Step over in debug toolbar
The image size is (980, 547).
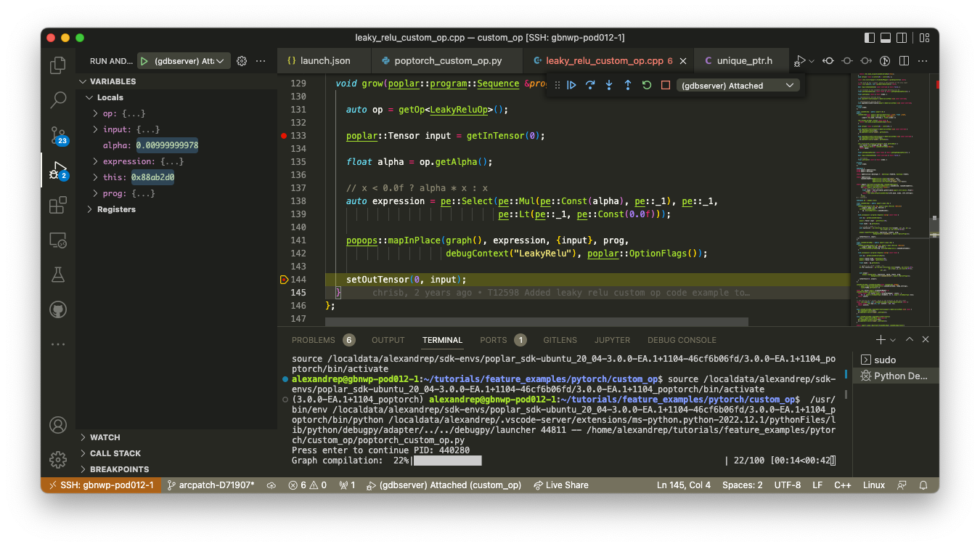click(x=590, y=85)
